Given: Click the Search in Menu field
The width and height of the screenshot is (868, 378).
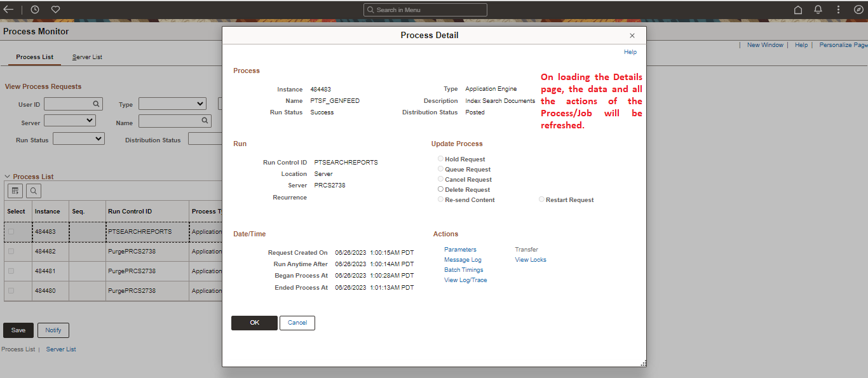Looking at the screenshot, I should click(x=424, y=9).
